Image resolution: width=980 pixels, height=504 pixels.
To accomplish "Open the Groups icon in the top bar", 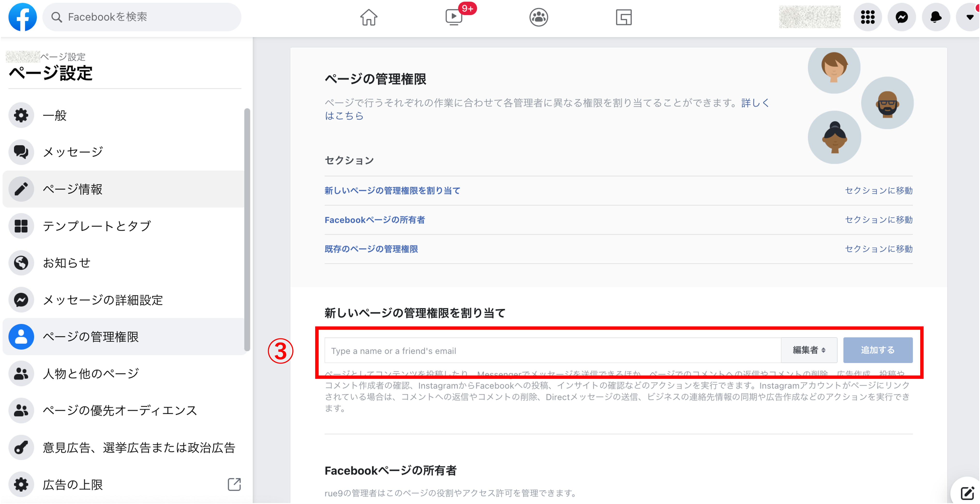I will coord(538,17).
